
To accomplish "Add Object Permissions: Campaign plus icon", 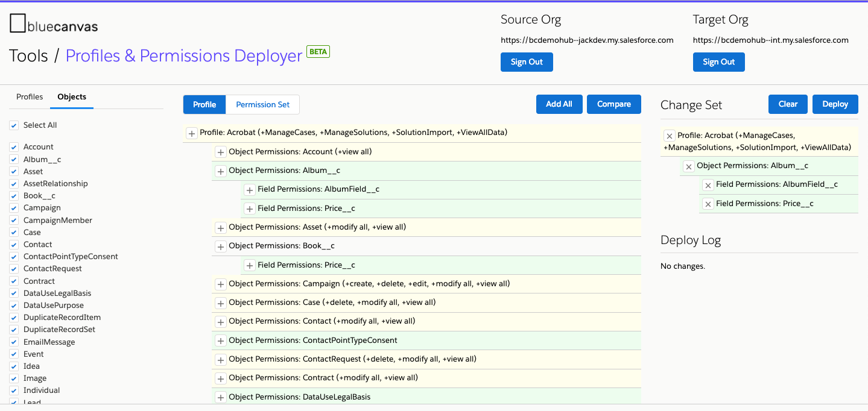I will 220,284.
